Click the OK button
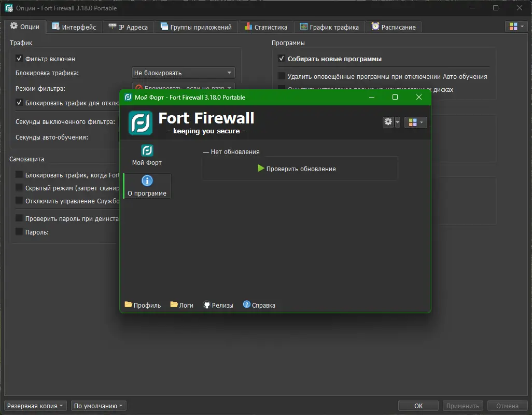Viewport: 532px width, 415px height. (x=418, y=406)
